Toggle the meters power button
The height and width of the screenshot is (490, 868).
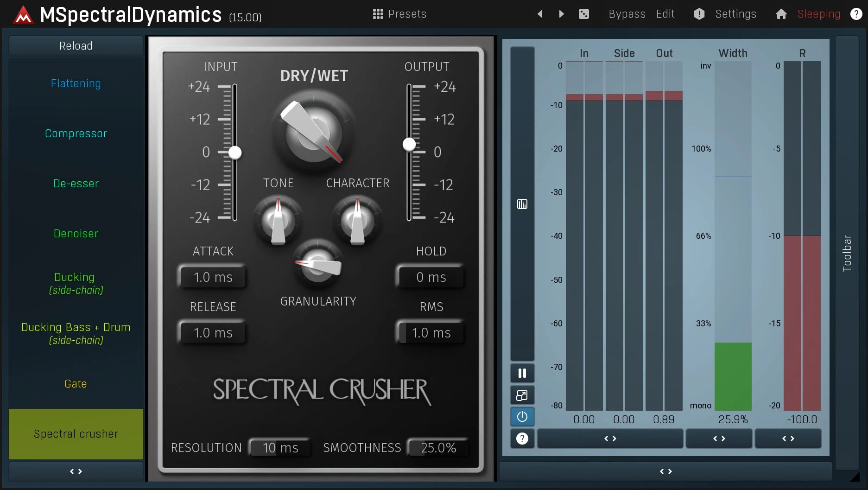pyautogui.click(x=522, y=417)
